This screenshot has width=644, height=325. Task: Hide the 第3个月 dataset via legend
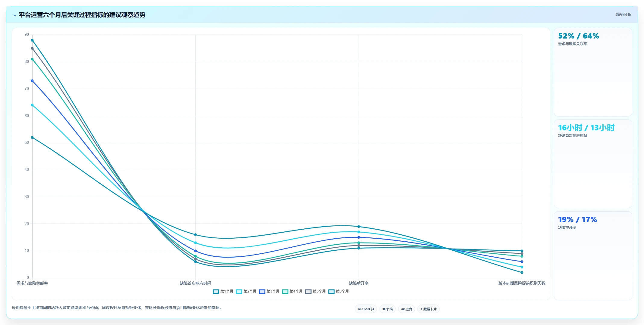(x=269, y=291)
